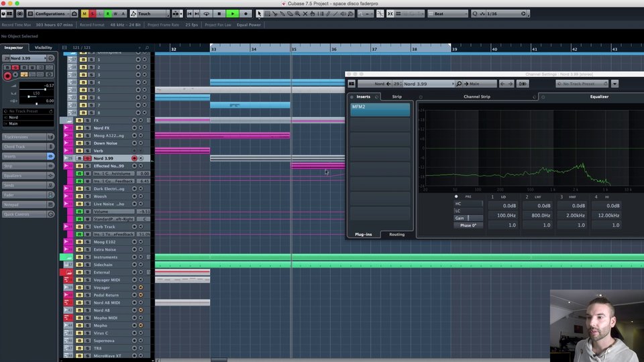Image resolution: width=644 pixels, height=362 pixels.
Task: Toggle Read automation on Volume lane
Action: [79, 211]
